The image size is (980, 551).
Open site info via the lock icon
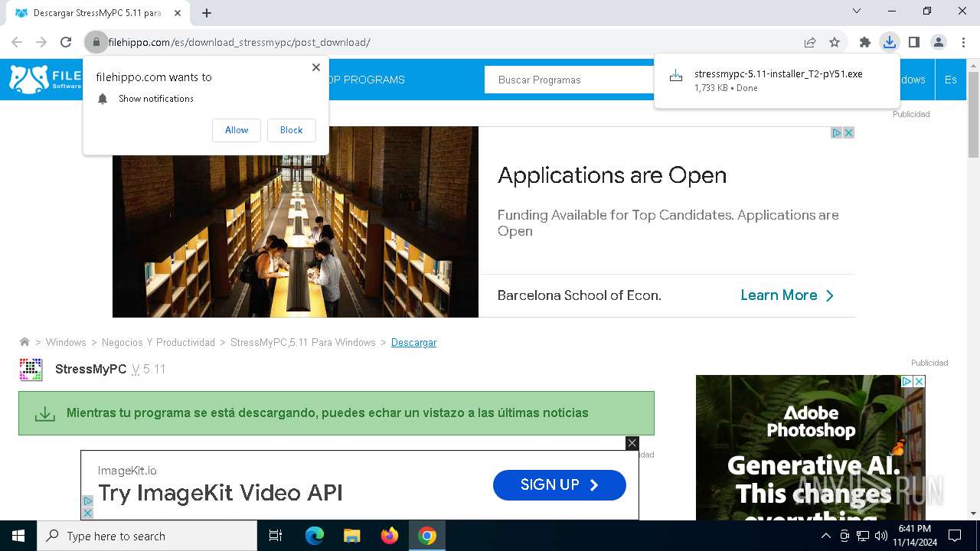point(96,42)
